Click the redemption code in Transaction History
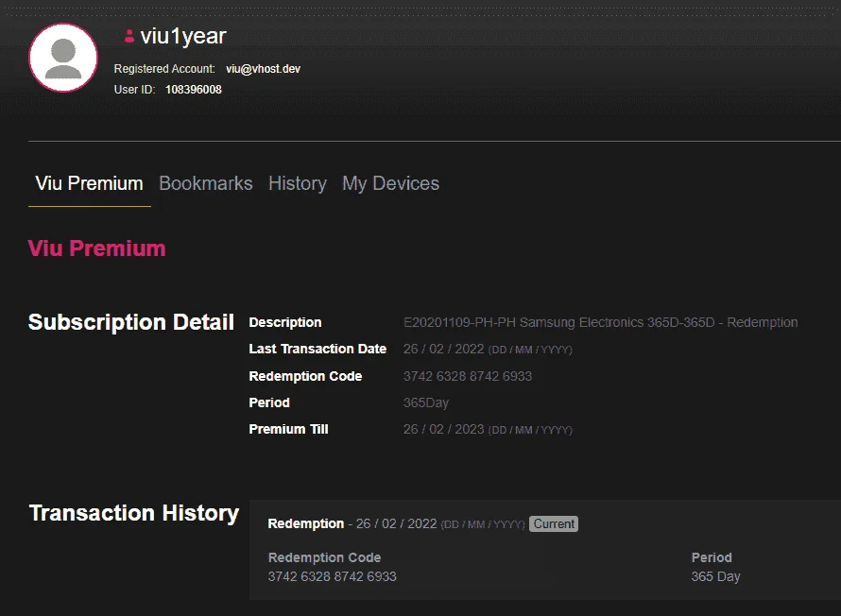The height and width of the screenshot is (616, 841). click(332, 576)
